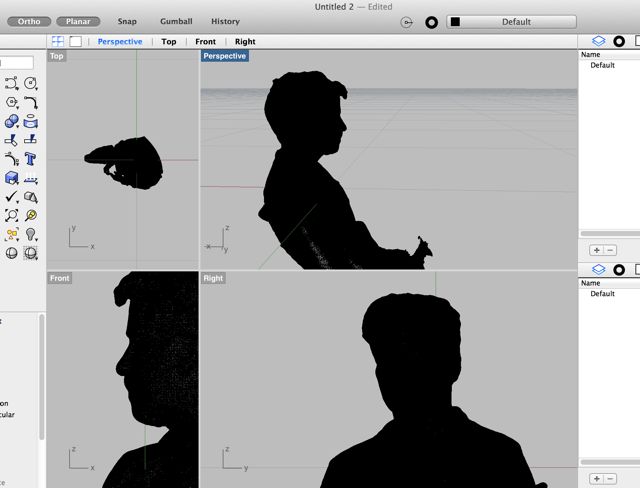Screen dimensions: 640x488
Task: Toggle History recording
Action: click(225, 21)
